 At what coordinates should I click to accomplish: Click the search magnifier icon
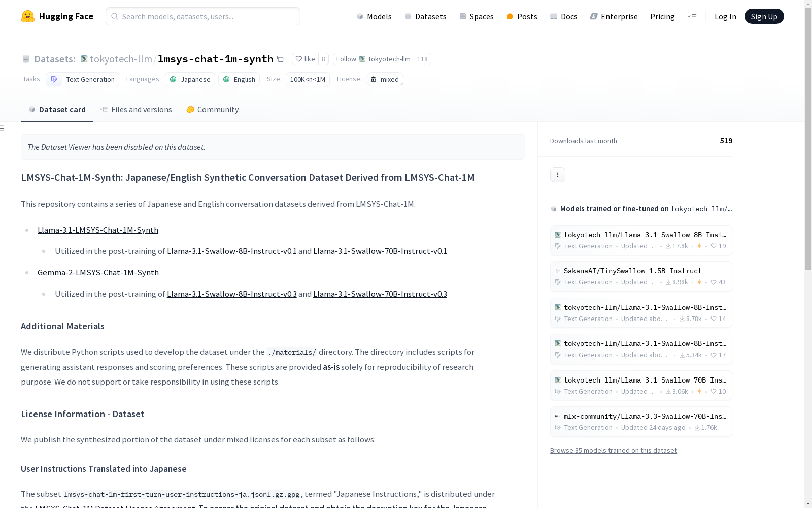coord(115,16)
